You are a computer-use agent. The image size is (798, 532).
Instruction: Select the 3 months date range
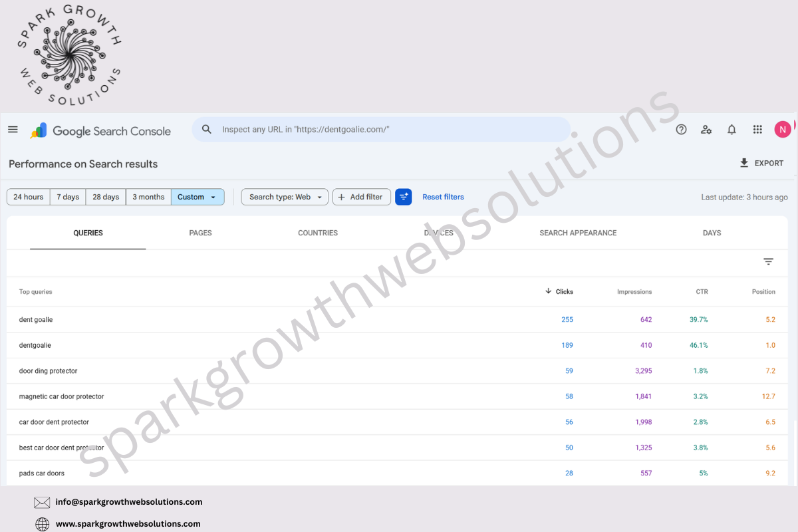coord(148,197)
